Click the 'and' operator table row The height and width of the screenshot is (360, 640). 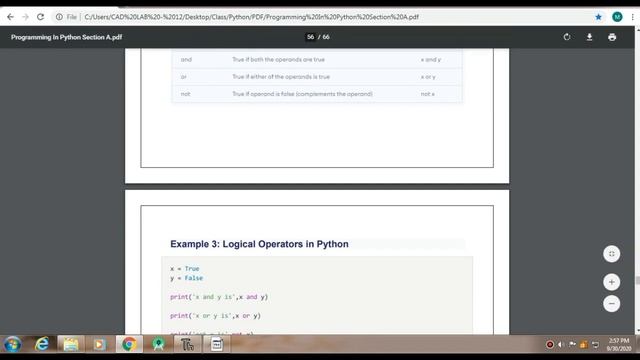coord(317,60)
